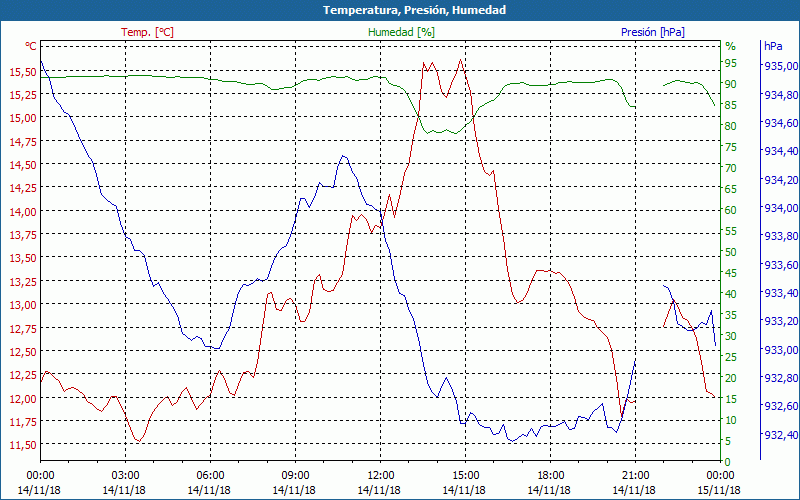Select the red 'Temp. [°C]' legend label
Screen dimensions: 800x500
click(x=147, y=32)
